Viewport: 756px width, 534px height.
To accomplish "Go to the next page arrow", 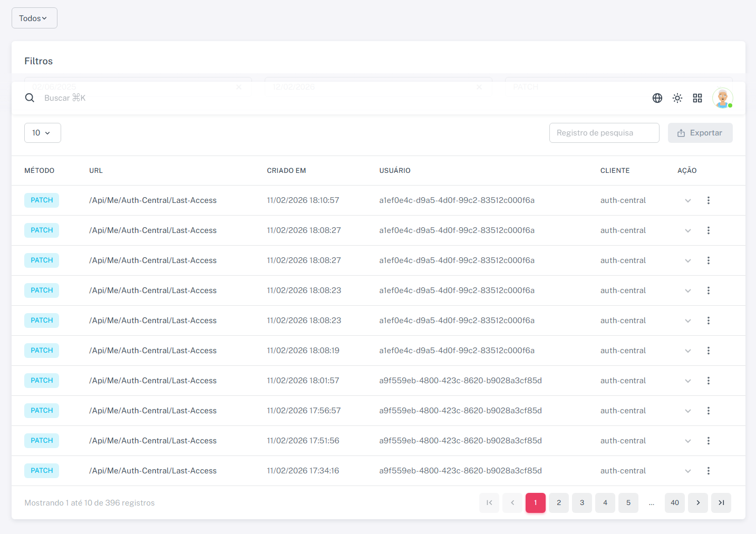I will (698, 503).
